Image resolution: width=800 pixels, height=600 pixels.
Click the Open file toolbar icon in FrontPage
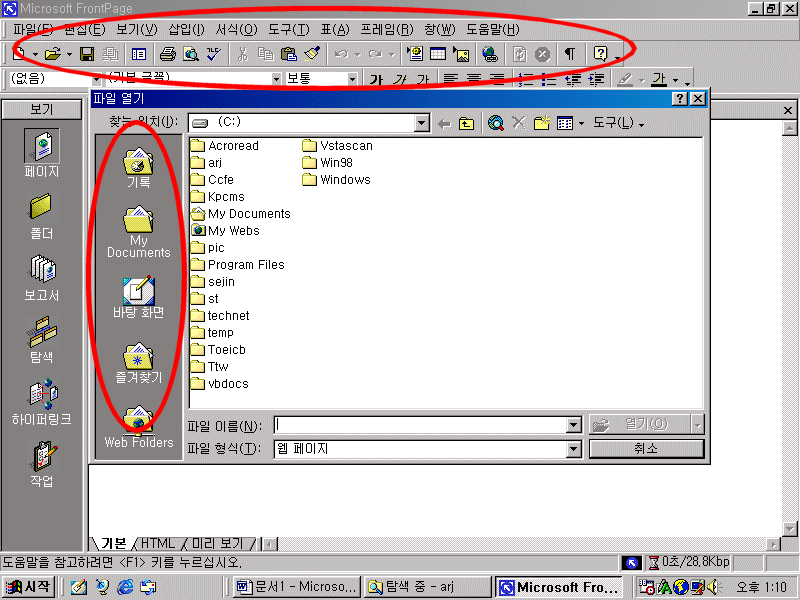[x=52, y=54]
